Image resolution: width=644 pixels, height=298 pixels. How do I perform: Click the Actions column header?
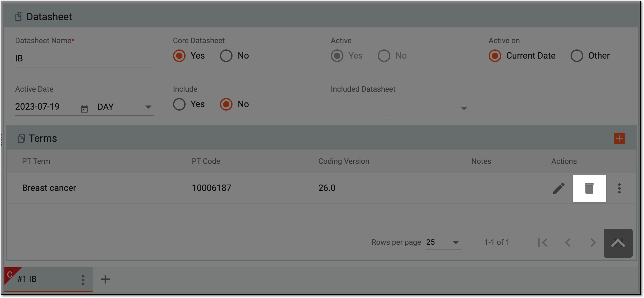564,161
